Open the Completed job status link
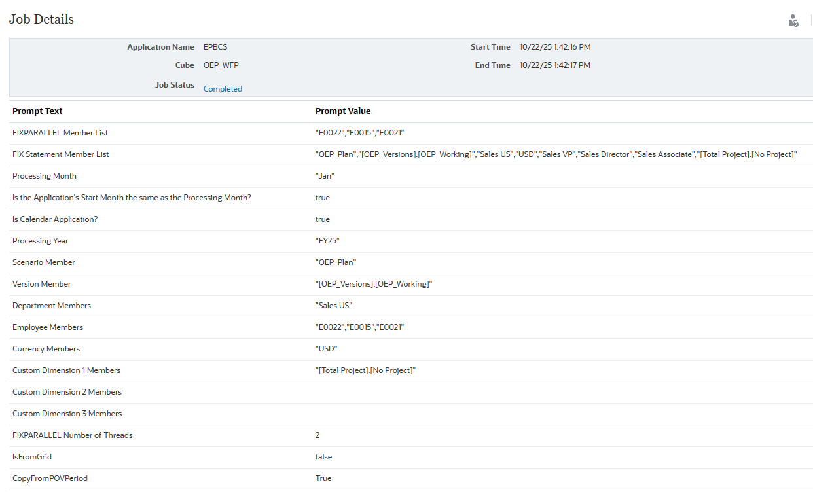Screen dimensions: 813x504 point(223,89)
